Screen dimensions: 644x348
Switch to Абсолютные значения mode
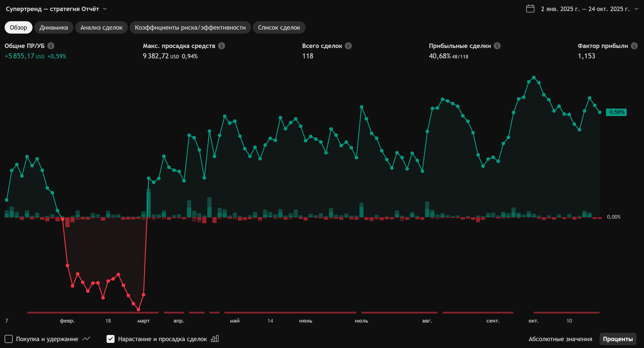(560, 339)
